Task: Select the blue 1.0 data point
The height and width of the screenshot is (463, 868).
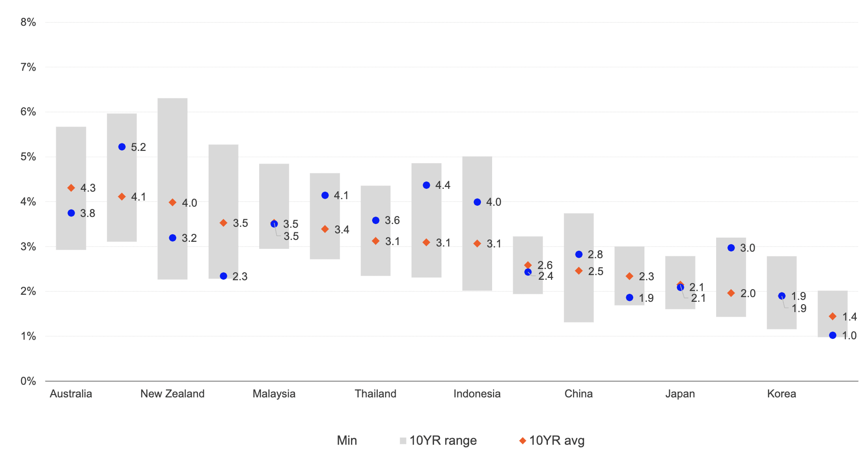Action: tap(832, 336)
